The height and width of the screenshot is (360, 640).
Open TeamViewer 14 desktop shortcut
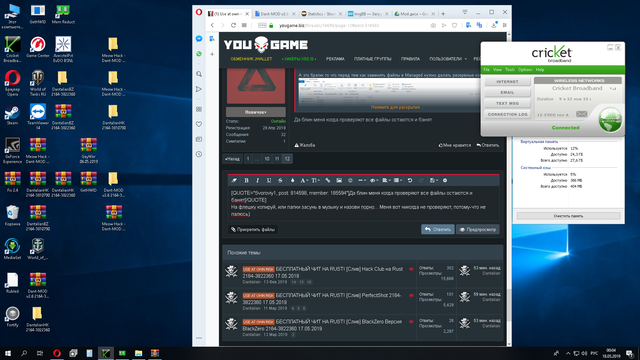38,116
